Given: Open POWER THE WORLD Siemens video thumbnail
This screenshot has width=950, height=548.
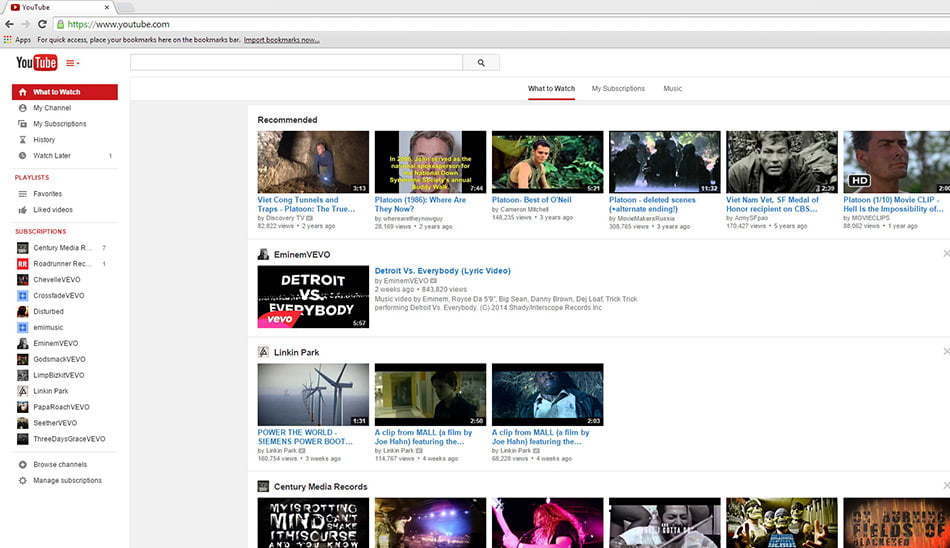Looking at the screenshot, I should click(x=313, y=395).
